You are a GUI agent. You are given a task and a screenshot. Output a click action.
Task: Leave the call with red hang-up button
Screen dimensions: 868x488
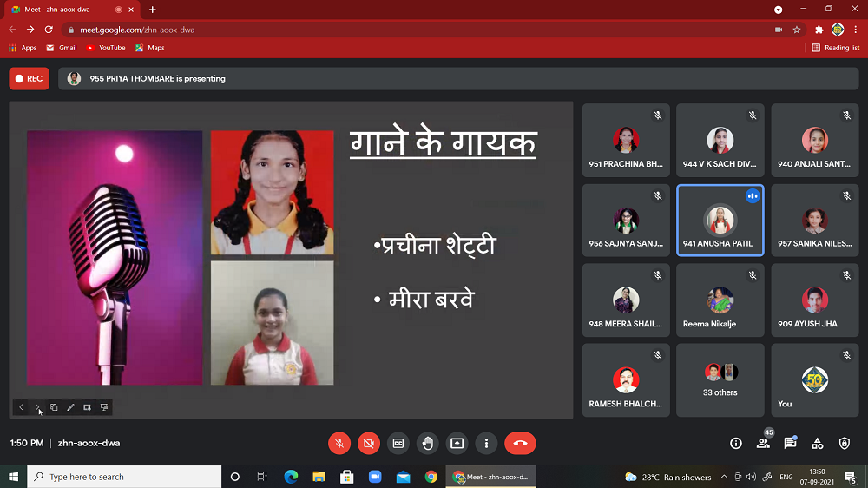(x=520, y=443)
